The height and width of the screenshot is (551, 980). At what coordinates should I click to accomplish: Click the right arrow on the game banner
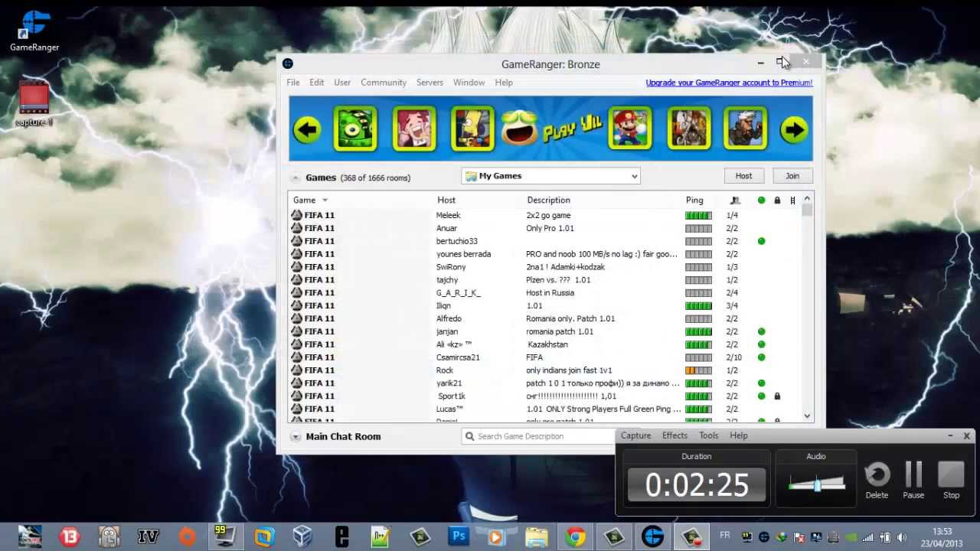(x=794, y=129)
